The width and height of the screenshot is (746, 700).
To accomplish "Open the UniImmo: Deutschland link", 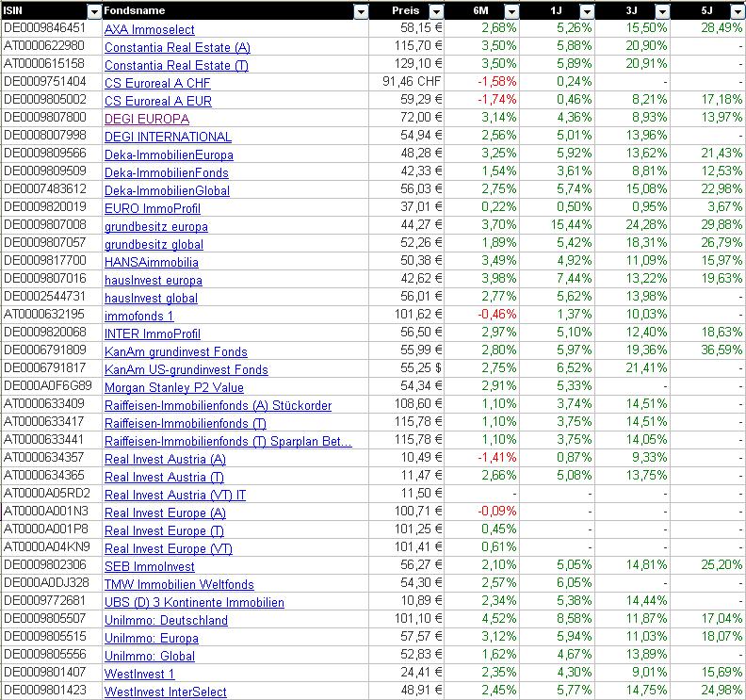I will click(x=166, y=621).
